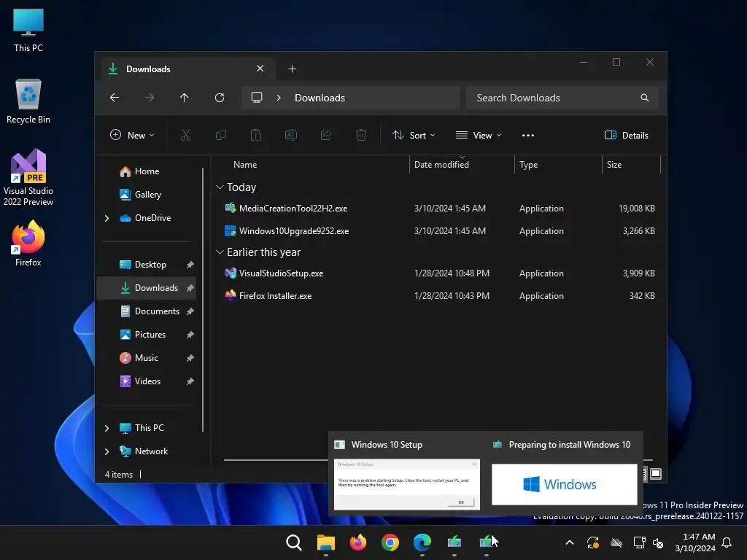Open the Sort dropdown menu
This screenshot has width=747, height=560.
(414, 135)
